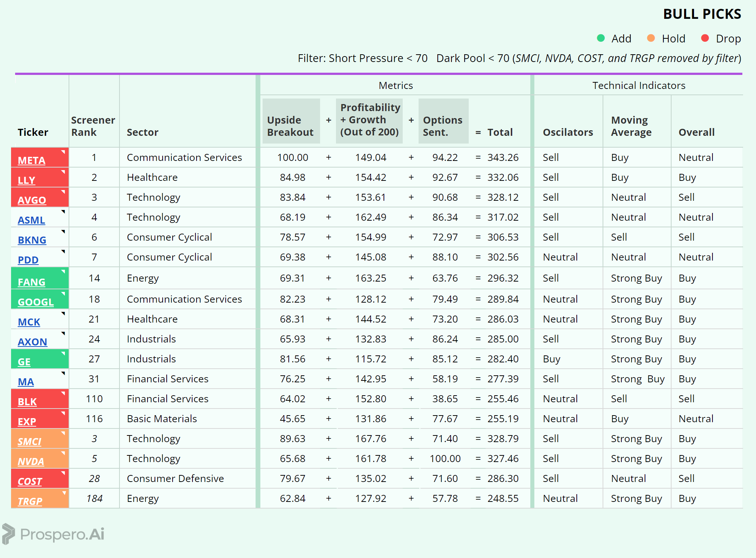Open the FANG ticker link
The height and width of the screenshot is (558, 756).
tap(31, 282)
